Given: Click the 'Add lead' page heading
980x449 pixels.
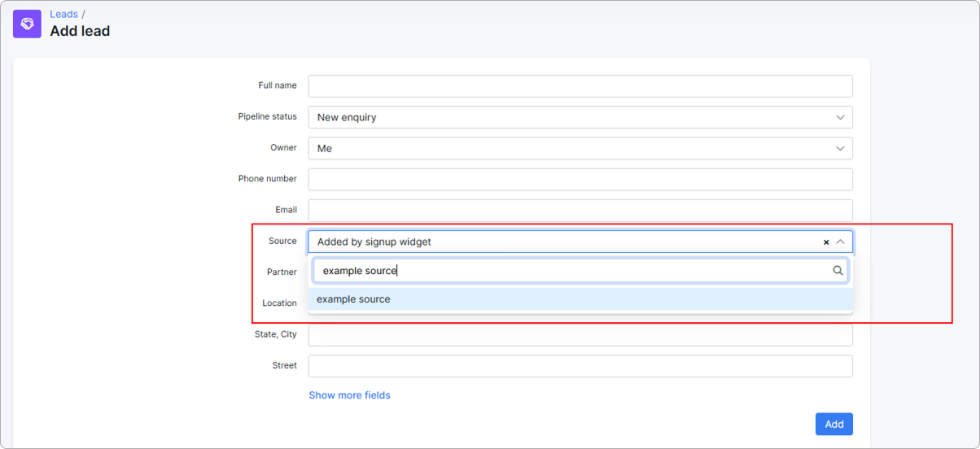Looking at the screenshot, I should point(80,32).
